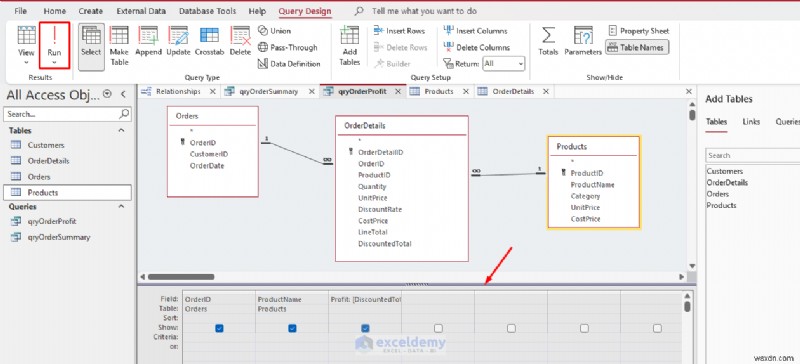Open the Property Sheet

click(x=638, y=31)
